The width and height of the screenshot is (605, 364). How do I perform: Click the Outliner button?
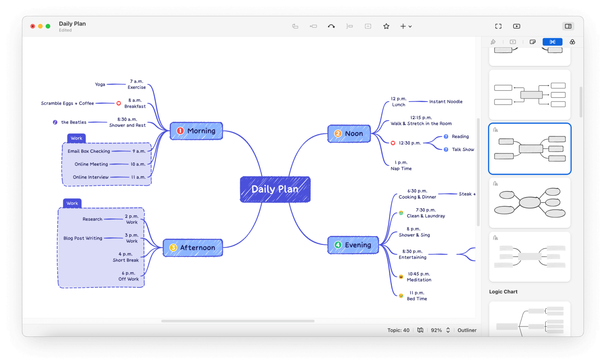[467, 330]
